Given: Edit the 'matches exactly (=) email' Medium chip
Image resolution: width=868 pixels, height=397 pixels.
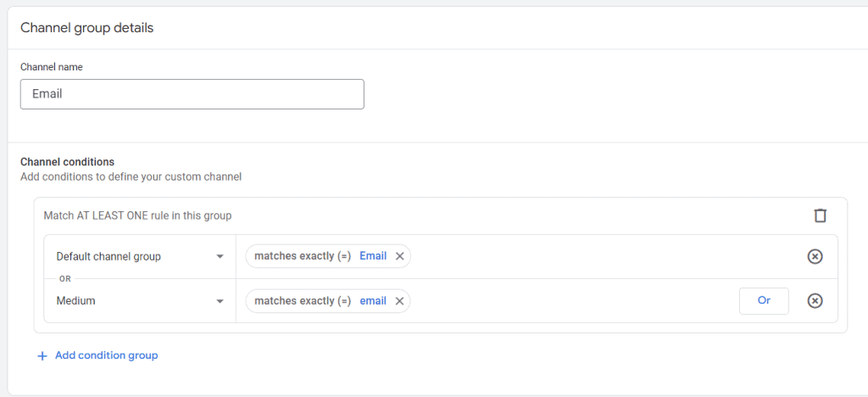Looking at the screenshot, I should (x=320, y=301).
